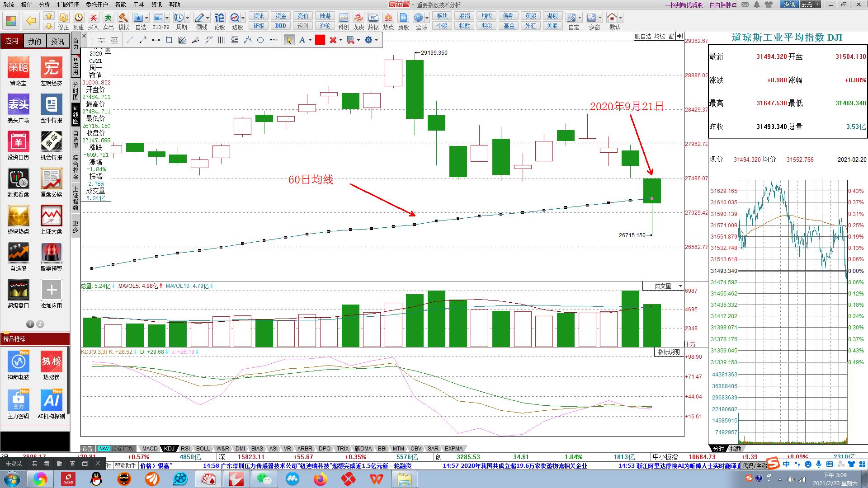Open the 扩展行情 menu
868x488 pixels.
(68, 5)
